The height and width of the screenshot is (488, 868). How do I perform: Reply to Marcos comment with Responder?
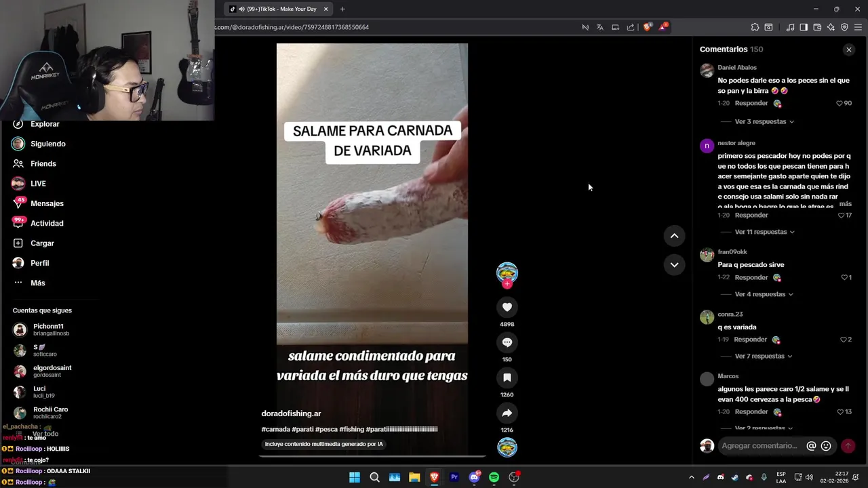[x=751, y=412]
